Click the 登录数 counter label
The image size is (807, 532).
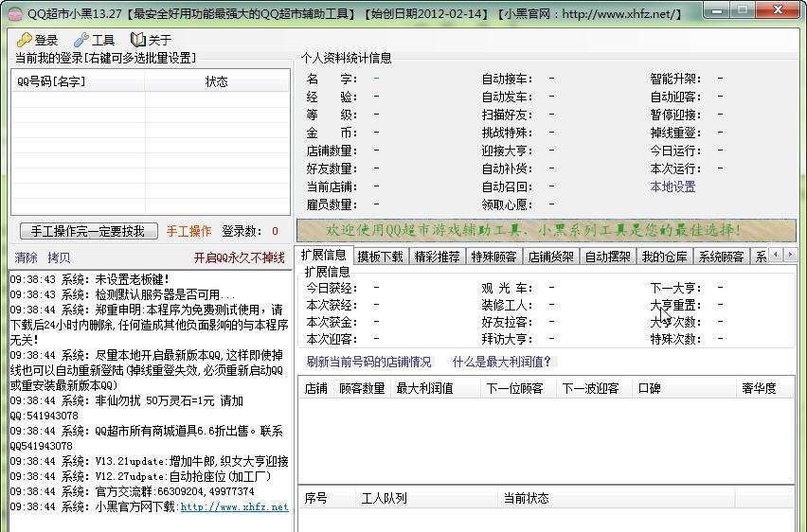pyautogui.click(x=242, y=231)
